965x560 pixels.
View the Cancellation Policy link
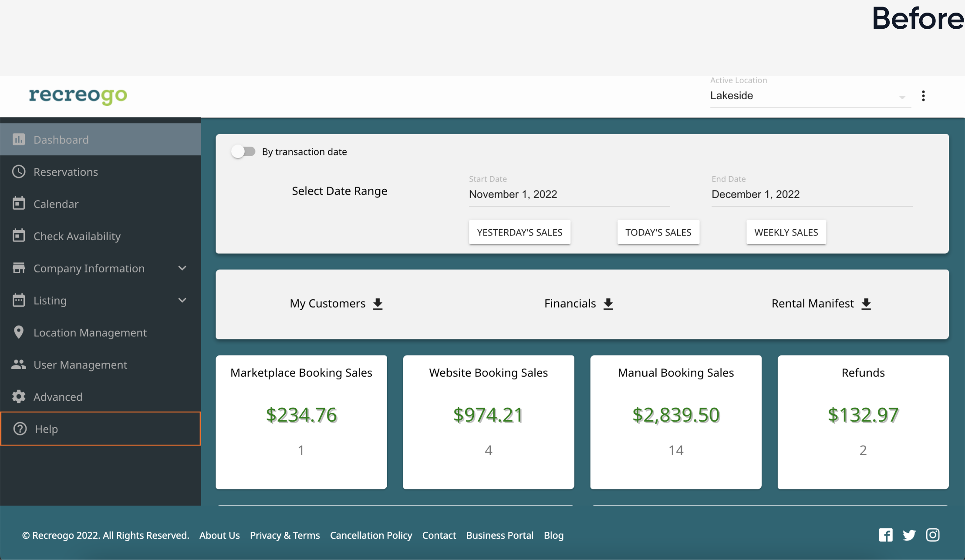coord(371,535)
